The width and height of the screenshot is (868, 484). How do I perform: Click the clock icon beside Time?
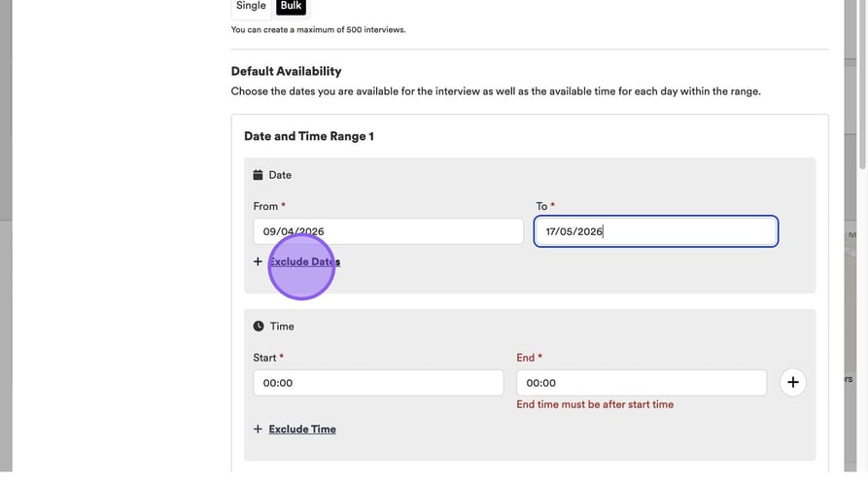[x=259, y=327]
